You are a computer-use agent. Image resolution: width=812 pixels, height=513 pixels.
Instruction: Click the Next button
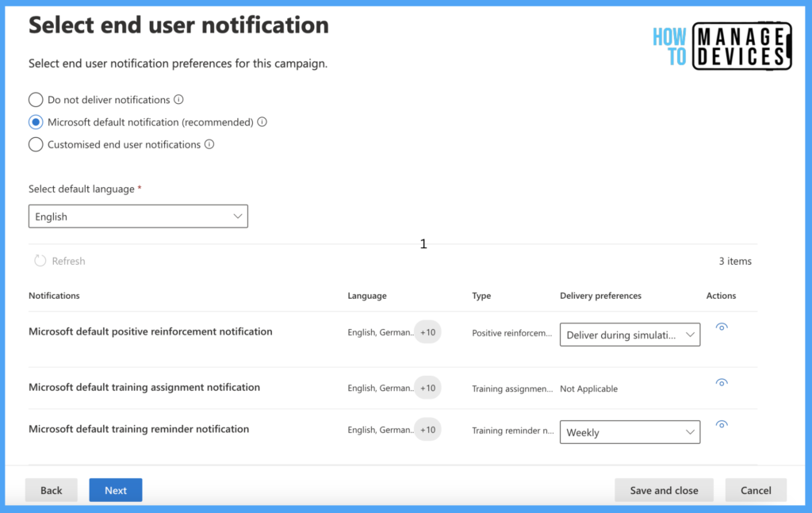[116, 490]
